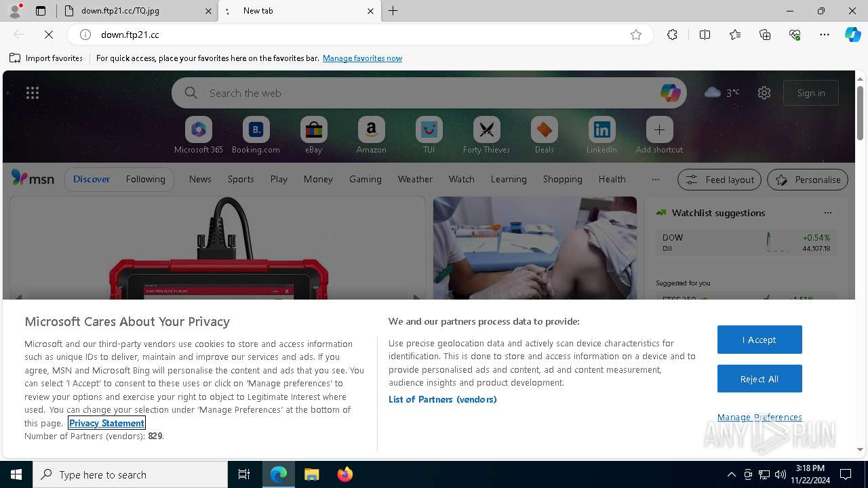This screenshot has height=488, width=868.
Task: Close the New tab tab
Action: (370, 11)
